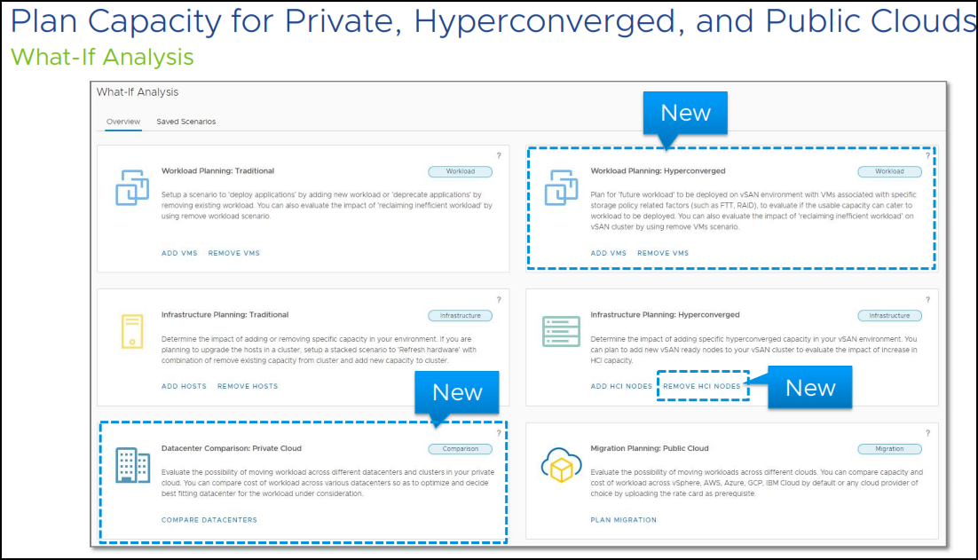Click the 'Infrastructure Planning: Traditional' title
The image size is (978, 560).
coord(225,315)
